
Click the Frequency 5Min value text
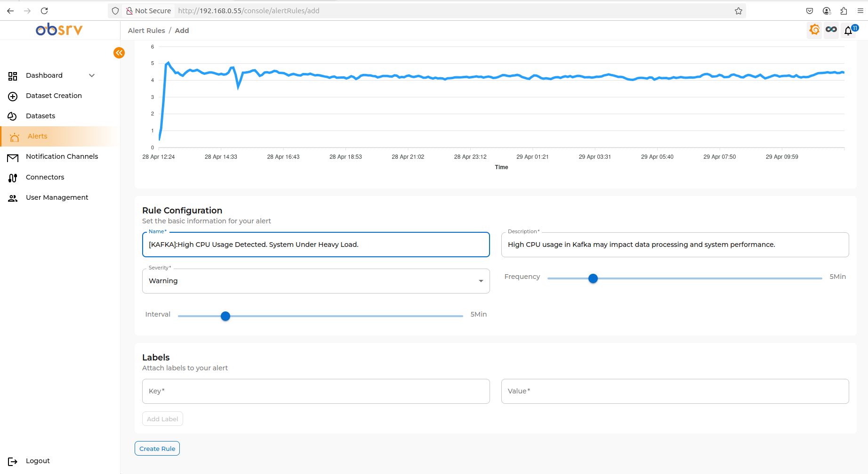(837, 277)
